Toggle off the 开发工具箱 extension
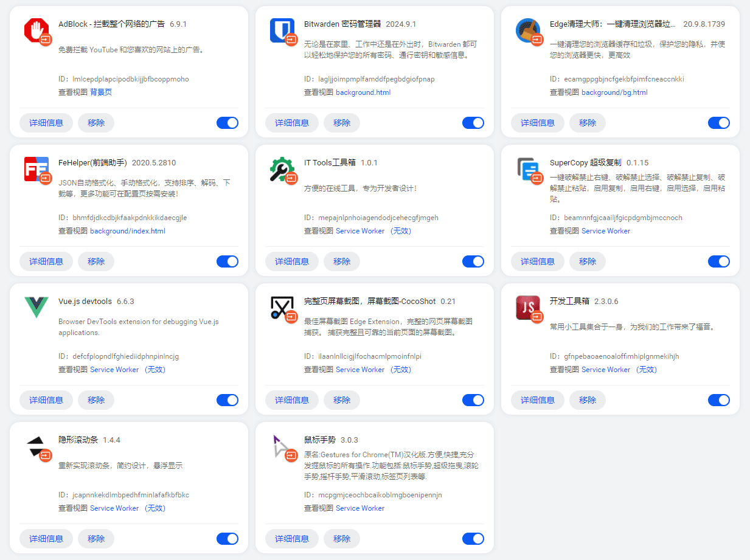750x560 pixels. point(719,400)
